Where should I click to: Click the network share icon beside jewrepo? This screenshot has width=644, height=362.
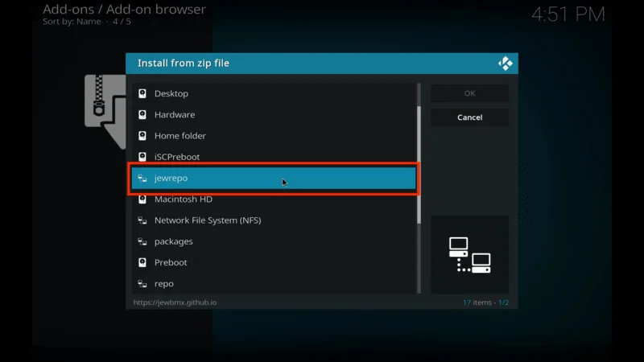coord(142,178)
